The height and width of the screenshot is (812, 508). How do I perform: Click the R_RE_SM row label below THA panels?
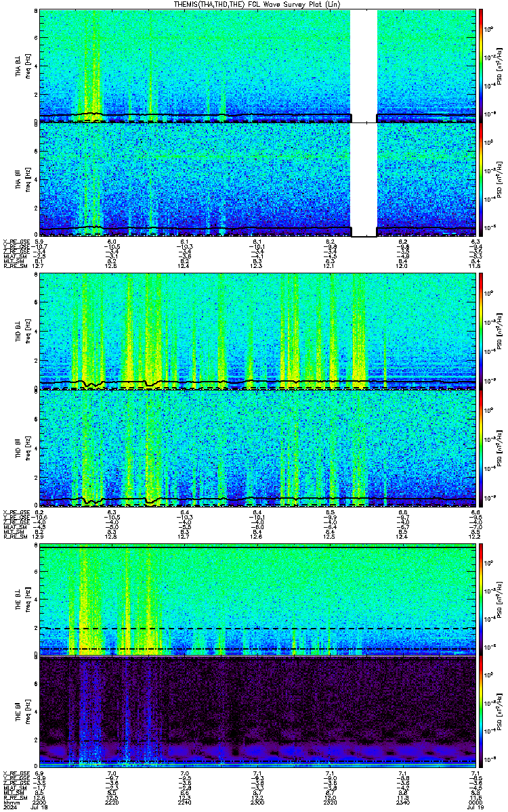[14, 266]
